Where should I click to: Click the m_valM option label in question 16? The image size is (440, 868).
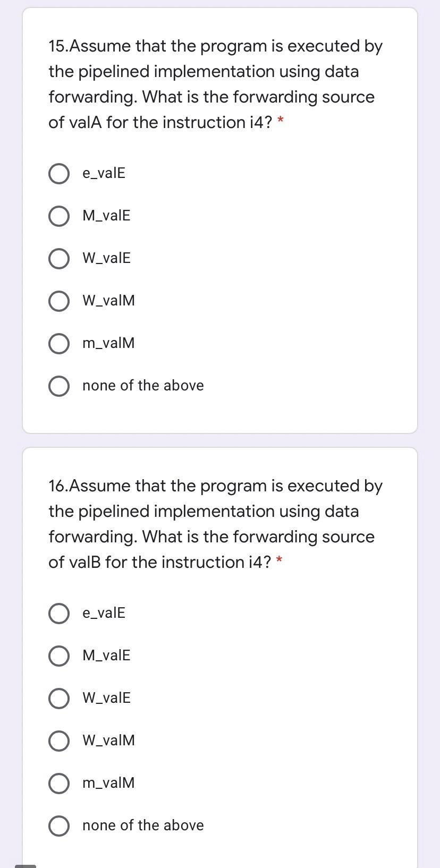pyautogui.click(x=108, y=783)
